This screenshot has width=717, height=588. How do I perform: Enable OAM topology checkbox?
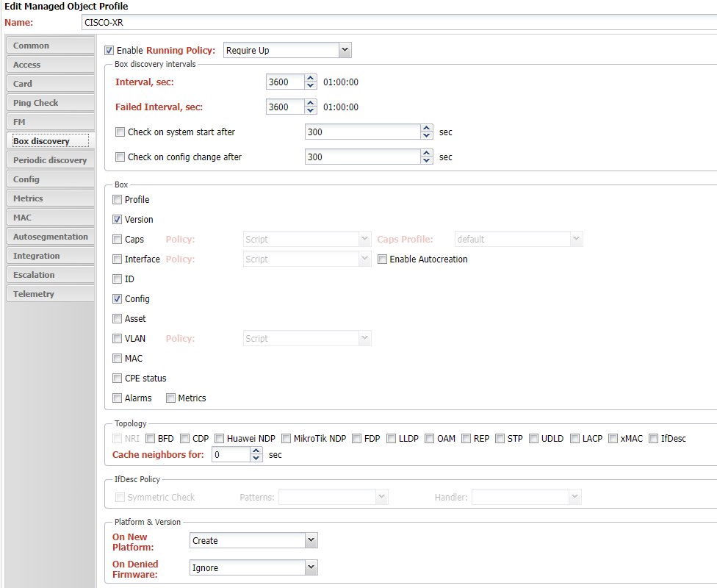tap(429, 438)
